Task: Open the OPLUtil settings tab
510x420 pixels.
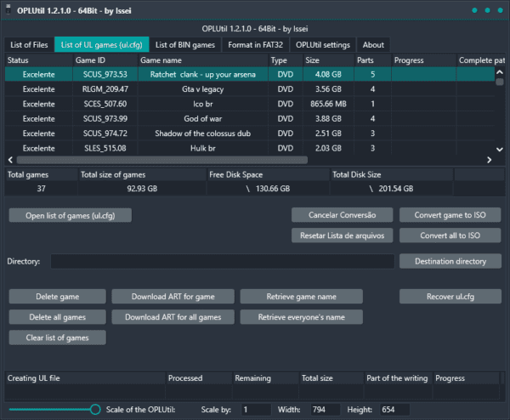Action: pyautogui.click(x=322, y=45)
